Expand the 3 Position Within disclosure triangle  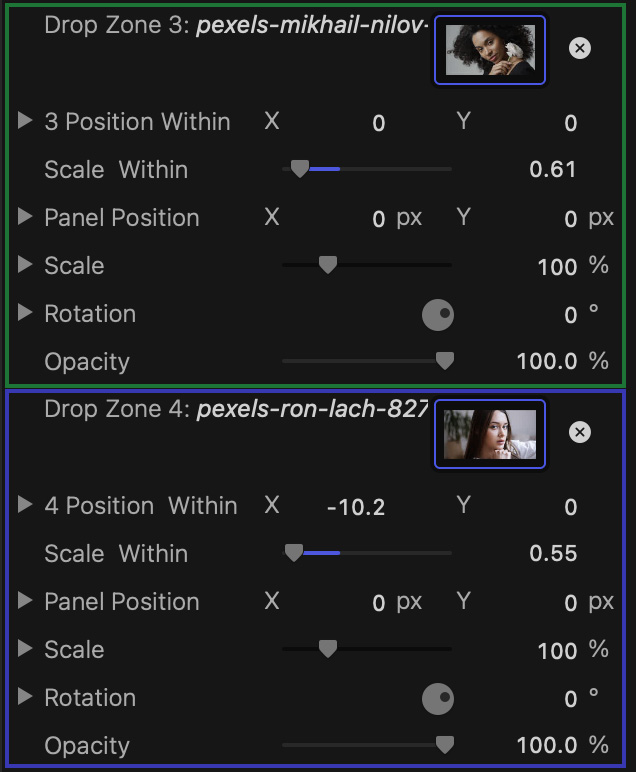tap(25, 121)
